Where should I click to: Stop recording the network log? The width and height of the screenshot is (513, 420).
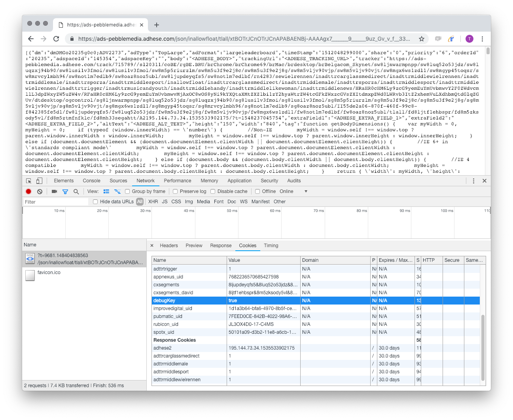(x=28, y=191)
